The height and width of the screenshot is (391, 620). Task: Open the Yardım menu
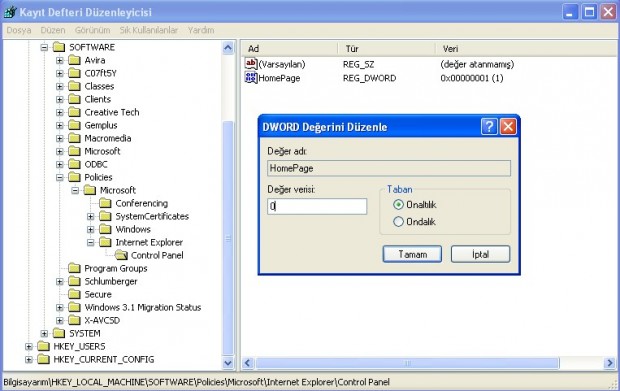pos(201,30)
